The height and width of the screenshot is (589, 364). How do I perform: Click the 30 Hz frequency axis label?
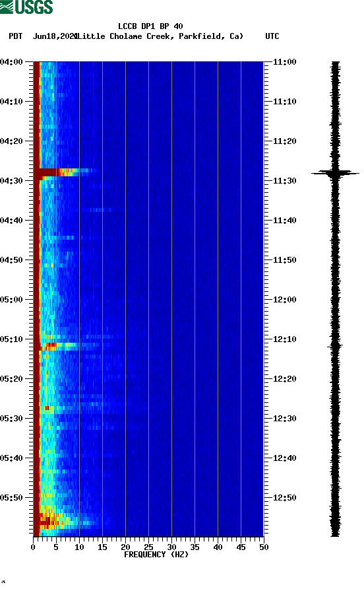[x=172, y=547]
